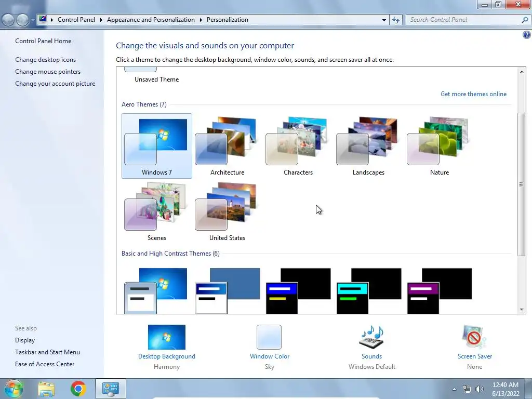Expand the arrow before Control Panel breadcrumb
This screenshot has width=532, height=399.
click(x=52, y=20)
